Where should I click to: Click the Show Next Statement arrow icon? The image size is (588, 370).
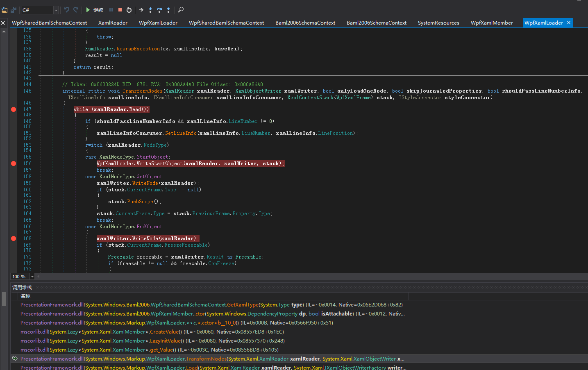(x=141, y=10)
